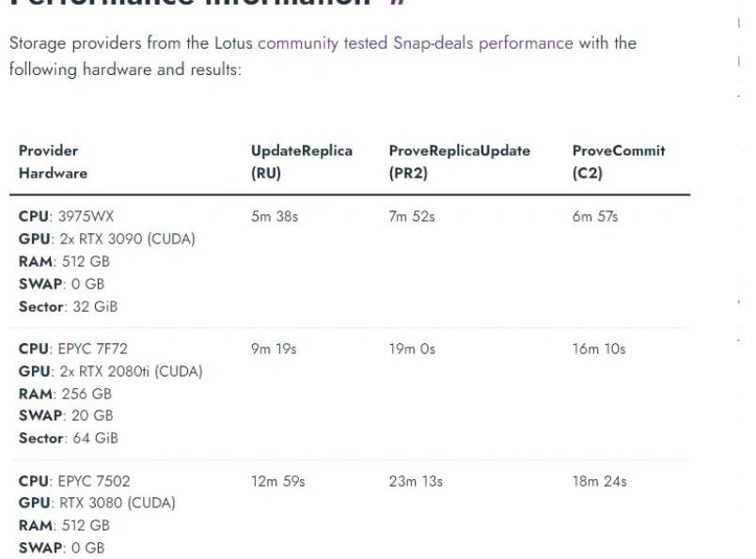Click the Provider Hardware column header
The height and width of the screenshot is (559, 756).
(x=53, y=162)
